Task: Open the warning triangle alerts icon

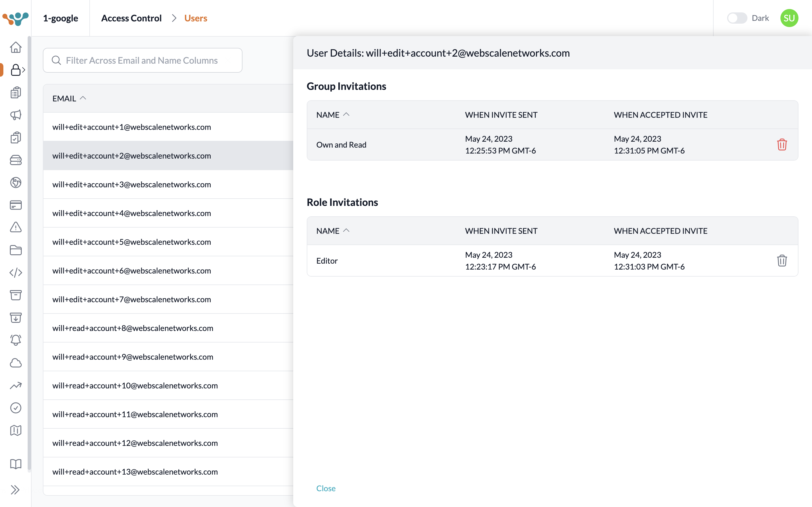Action: click(16, 227)
